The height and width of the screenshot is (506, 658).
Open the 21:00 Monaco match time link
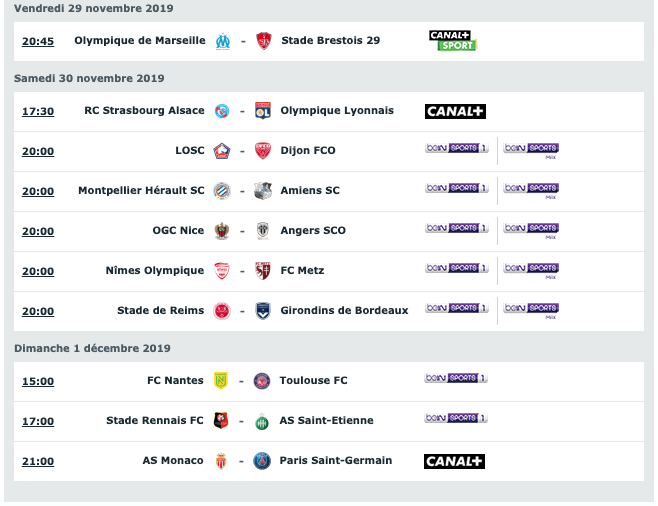38,462
